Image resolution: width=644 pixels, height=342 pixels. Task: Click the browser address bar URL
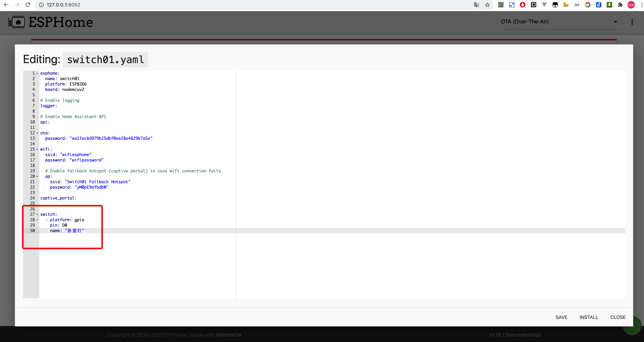point(63,5)
